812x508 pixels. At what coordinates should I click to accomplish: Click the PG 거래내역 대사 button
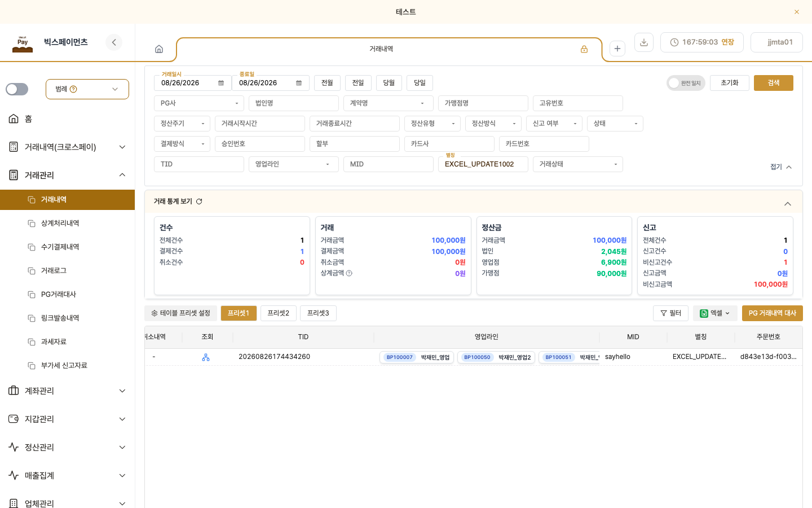pyautogui.click(x=773, y=313)
